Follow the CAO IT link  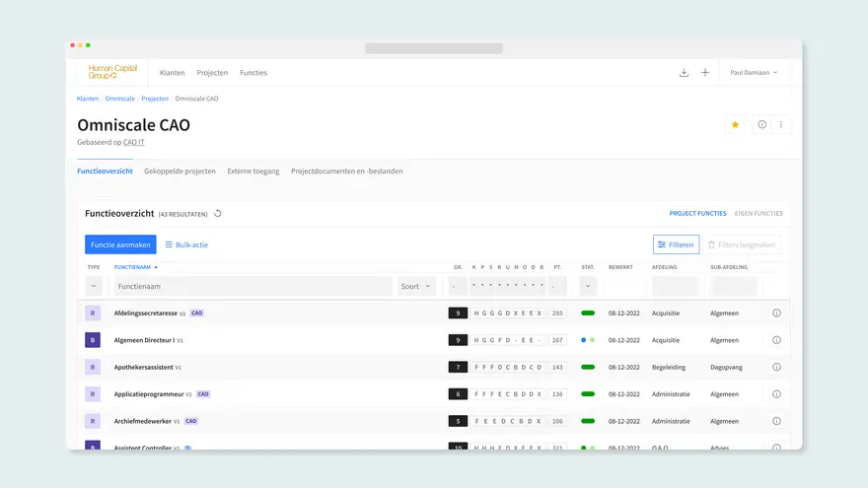(x=133, y=142)
